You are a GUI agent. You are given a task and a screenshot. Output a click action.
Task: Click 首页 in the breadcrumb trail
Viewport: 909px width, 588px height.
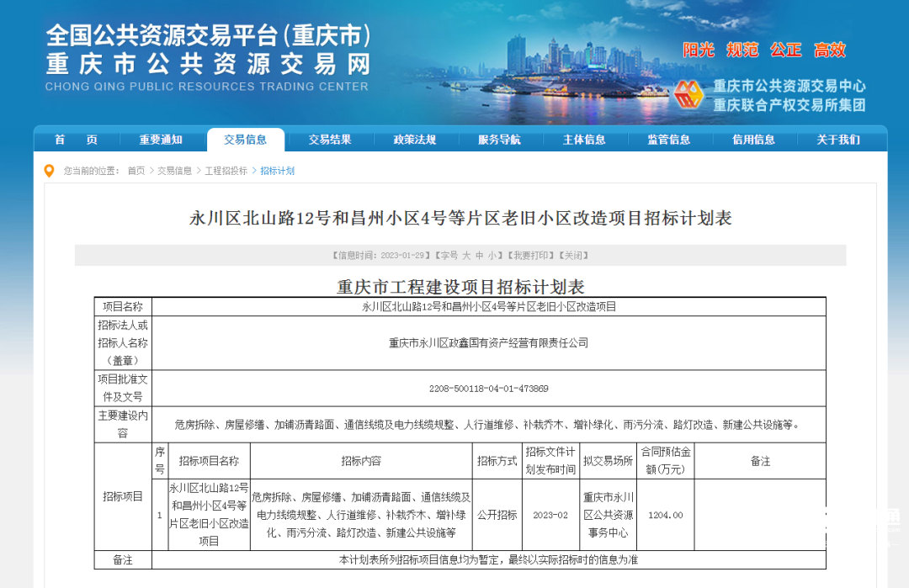(x=136, y=171)
